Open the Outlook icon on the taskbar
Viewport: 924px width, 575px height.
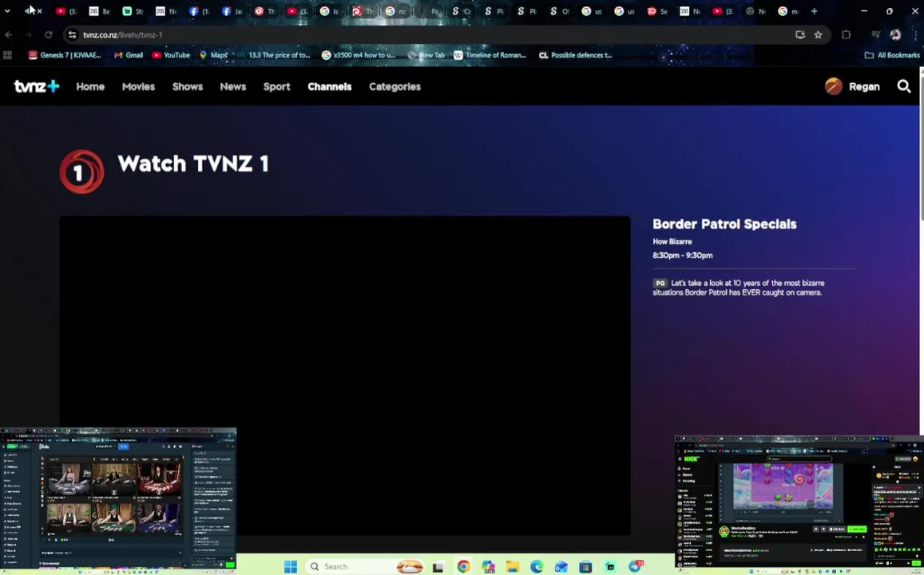coord(561,567)
